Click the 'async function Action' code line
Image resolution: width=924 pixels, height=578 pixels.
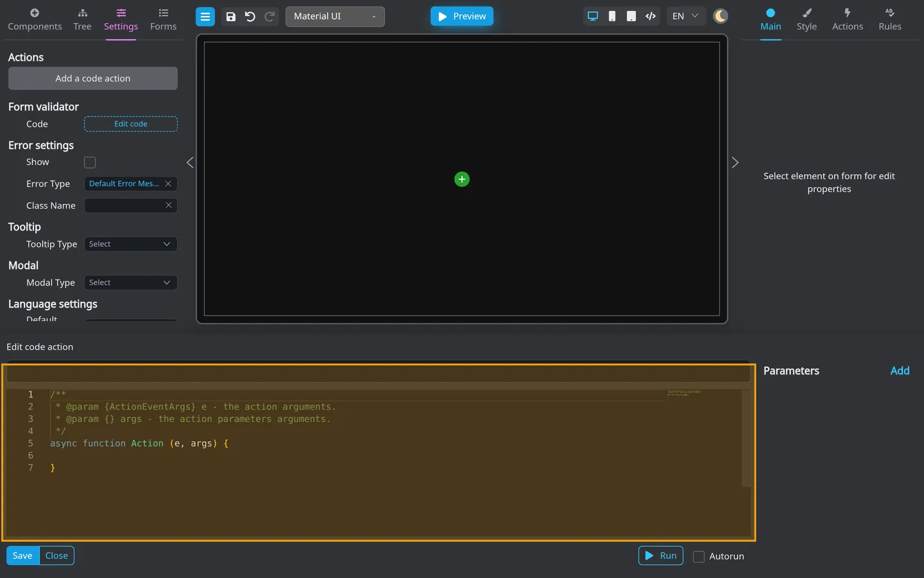point(139,443)
